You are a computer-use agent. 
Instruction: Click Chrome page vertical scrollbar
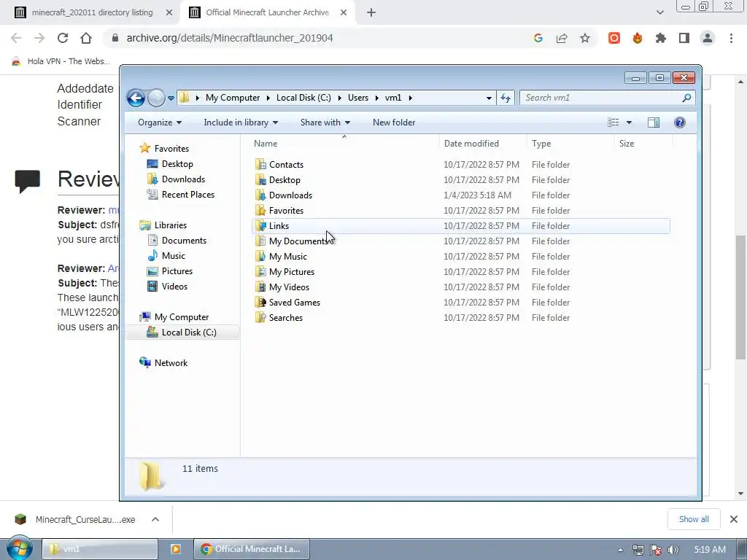(x=740, y=297)
